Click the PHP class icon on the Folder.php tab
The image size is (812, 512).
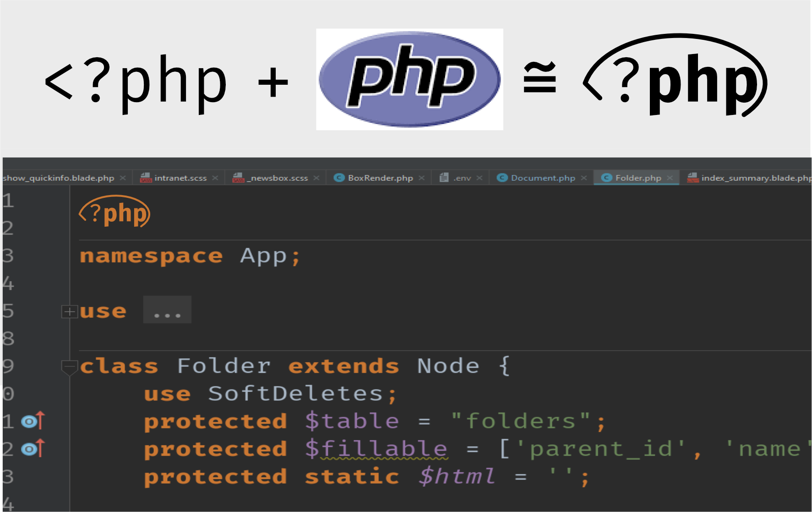607,178
